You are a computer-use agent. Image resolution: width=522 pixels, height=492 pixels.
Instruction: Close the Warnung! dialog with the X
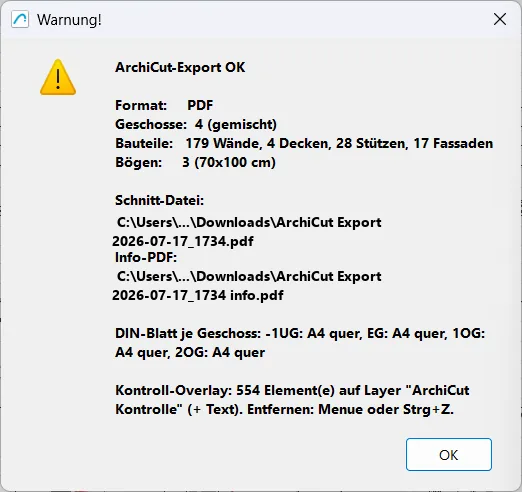tap(500, 19)
